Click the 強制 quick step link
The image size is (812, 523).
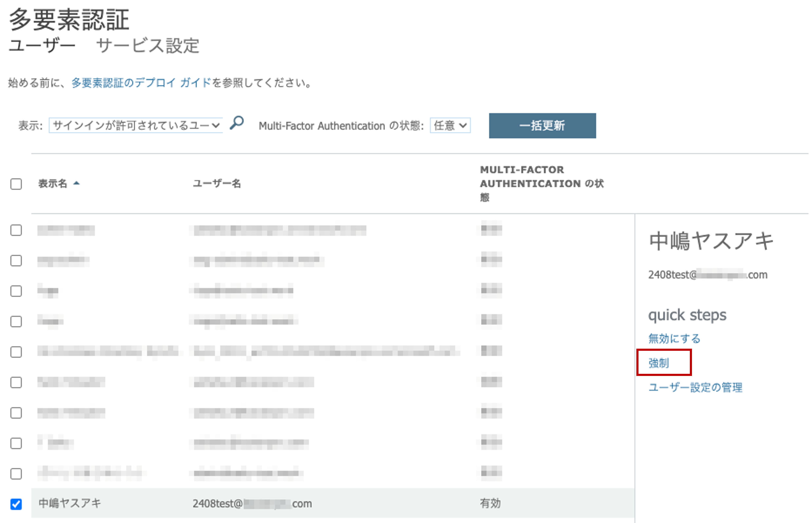click(x=659, y=363)
